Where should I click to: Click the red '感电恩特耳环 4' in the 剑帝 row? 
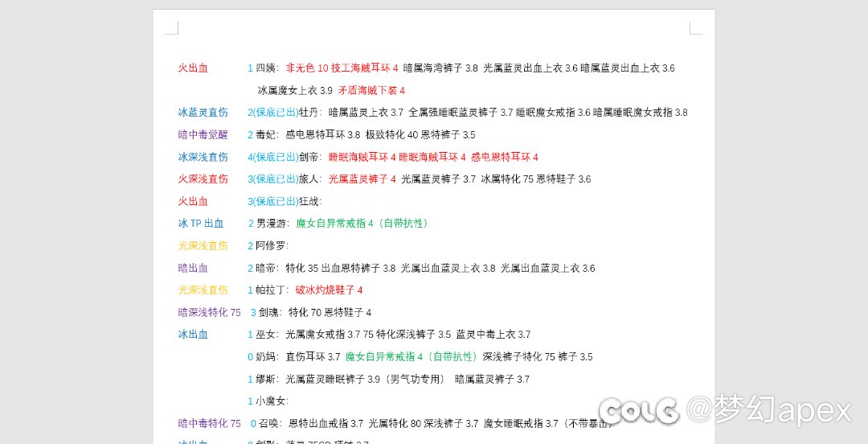click(x=504, y=157)
